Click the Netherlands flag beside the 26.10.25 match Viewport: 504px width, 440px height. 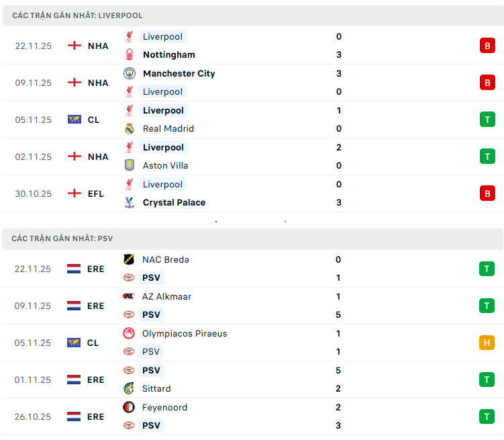pos(74,416)
